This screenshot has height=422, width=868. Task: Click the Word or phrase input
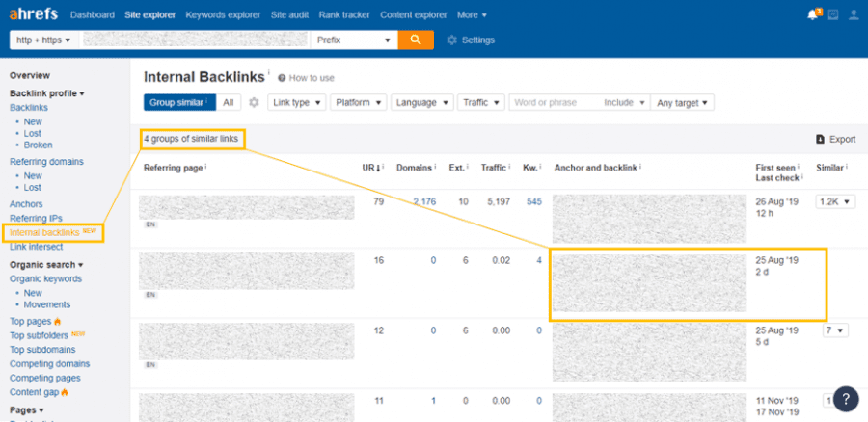[554, 102]
